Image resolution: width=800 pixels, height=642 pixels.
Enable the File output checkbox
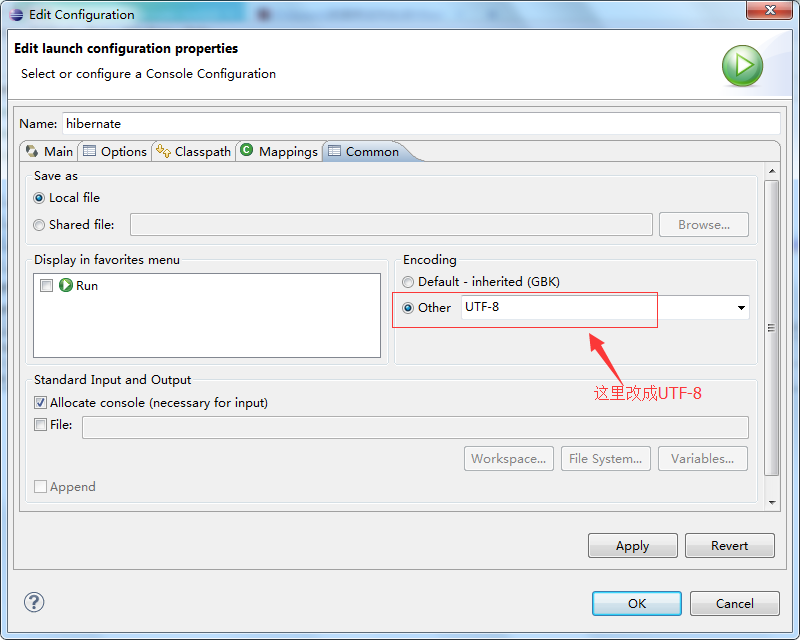[38, 424]
